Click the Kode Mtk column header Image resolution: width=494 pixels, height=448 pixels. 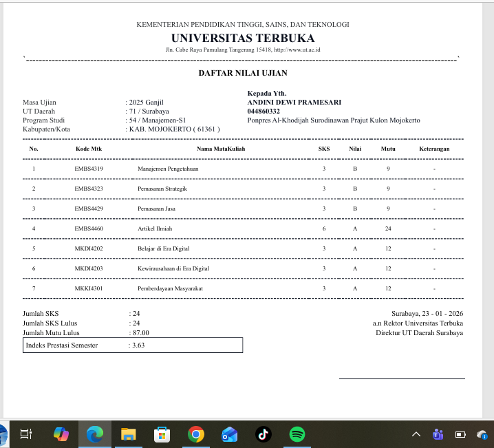(89, 149)
